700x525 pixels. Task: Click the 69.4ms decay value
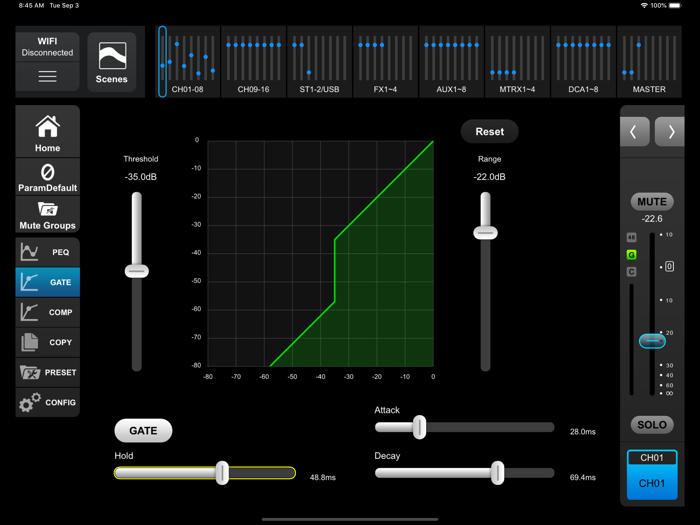coord(583,477)
